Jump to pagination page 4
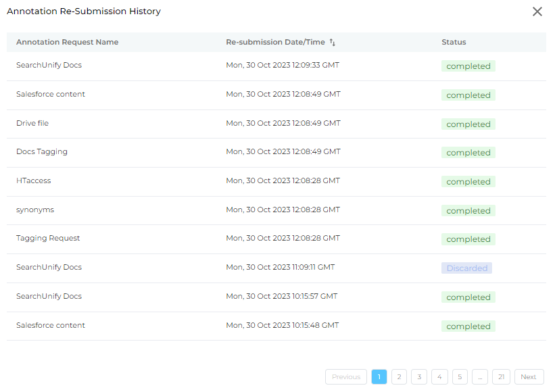Viewport: 555px width, 392px height. pyautogui.click(x=439, y=376)
